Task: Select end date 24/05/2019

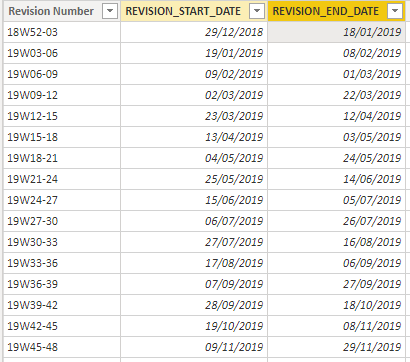Action: coord(336,158)
